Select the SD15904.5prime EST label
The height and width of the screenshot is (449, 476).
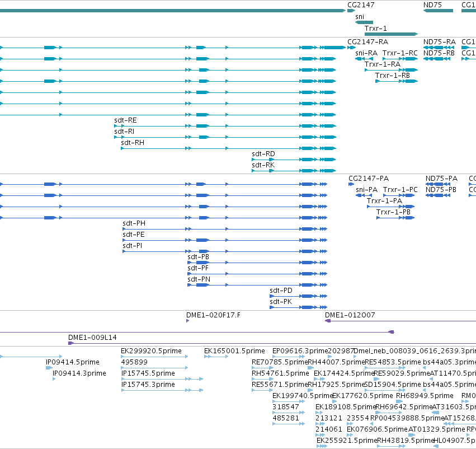(393, 384)
